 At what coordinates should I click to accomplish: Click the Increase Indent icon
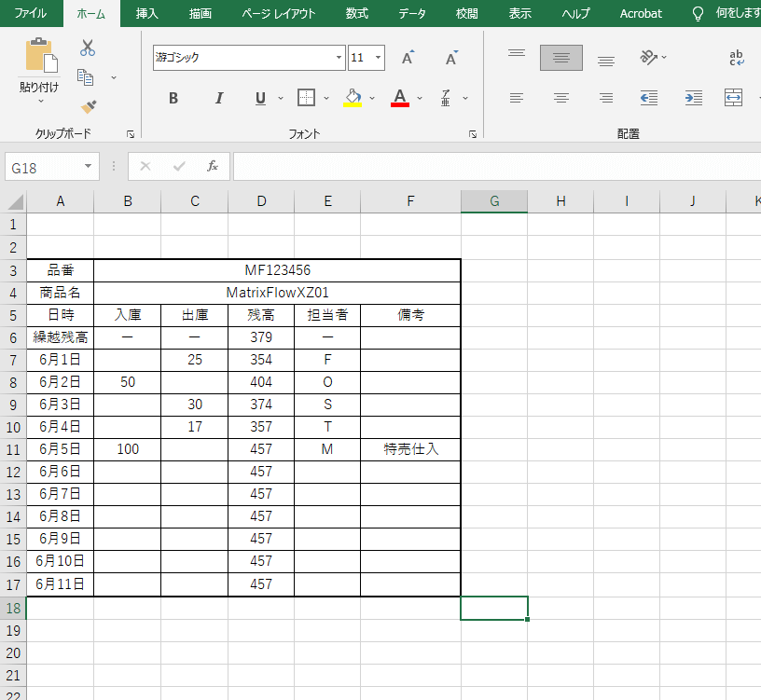click(x=693, y=98)
